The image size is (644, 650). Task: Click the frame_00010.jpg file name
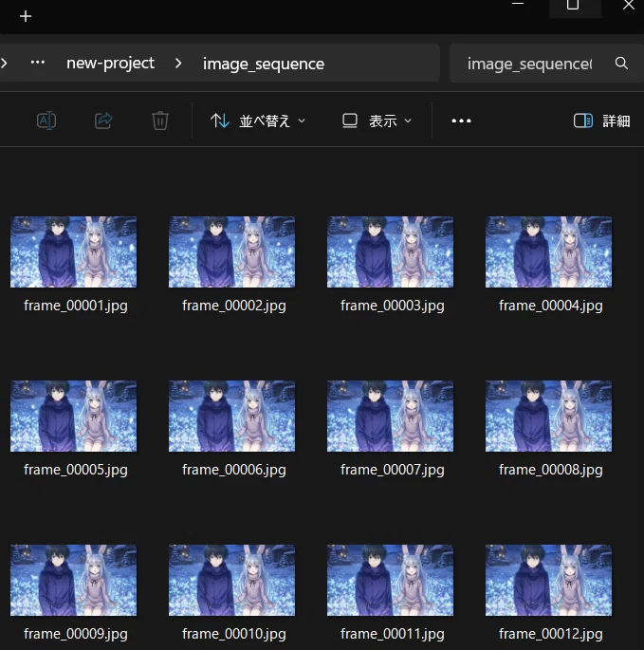(233, 634)
